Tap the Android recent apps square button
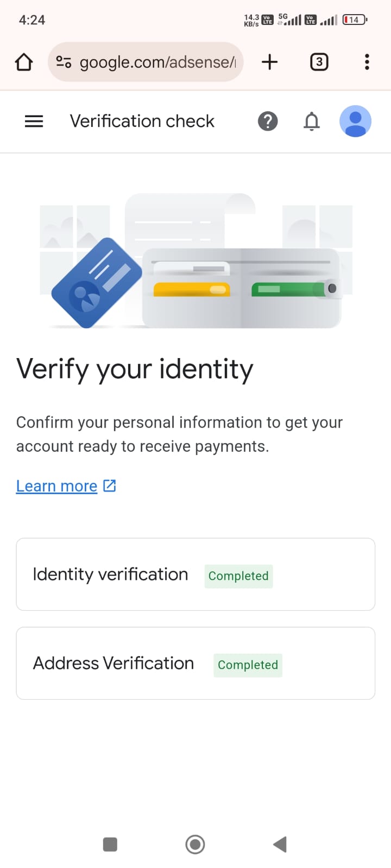The width and height of the screenshot is (391, 868). point(110,844)
